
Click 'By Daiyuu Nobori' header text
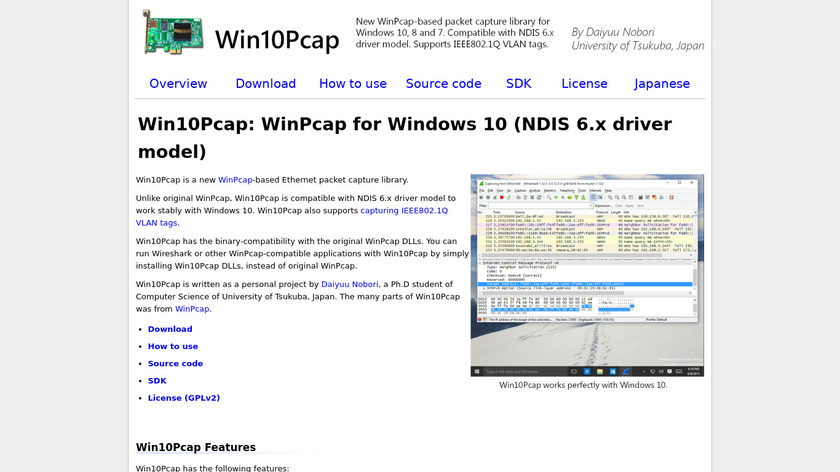tap(613, 32)
